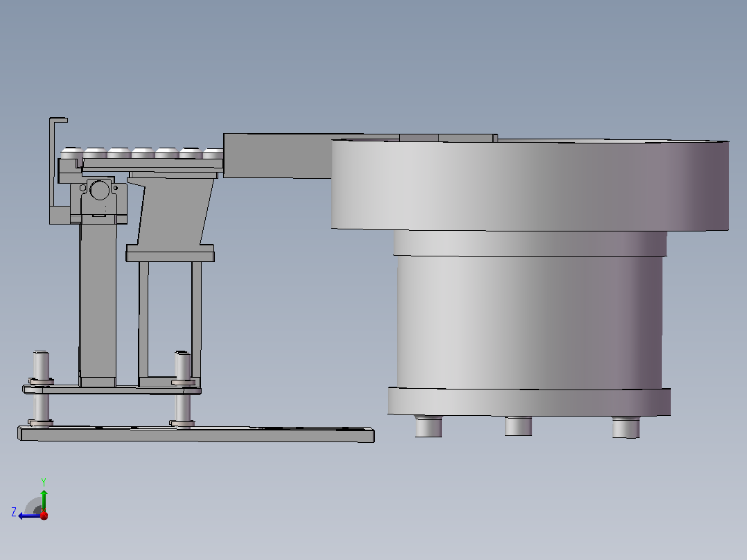This screenshot has width=747, height=560.
Task: Click the round knob on the left mechanism
Action: click(x=99, y=190)
